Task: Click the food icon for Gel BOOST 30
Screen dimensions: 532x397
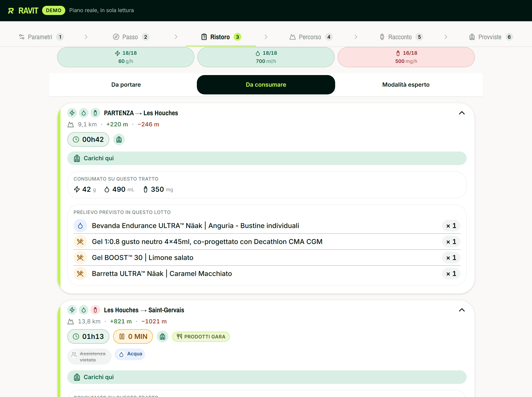Action: 80,258
